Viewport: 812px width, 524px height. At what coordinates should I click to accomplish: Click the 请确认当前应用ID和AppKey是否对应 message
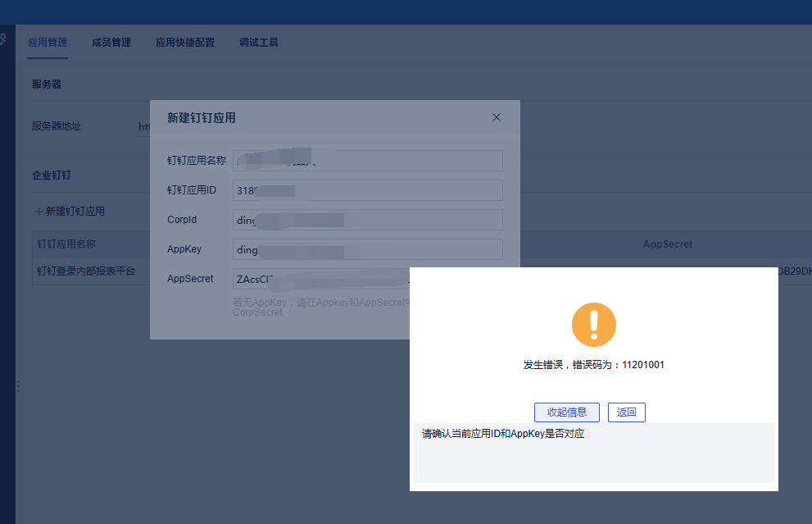pyautogui.click(x=503, y=434)
